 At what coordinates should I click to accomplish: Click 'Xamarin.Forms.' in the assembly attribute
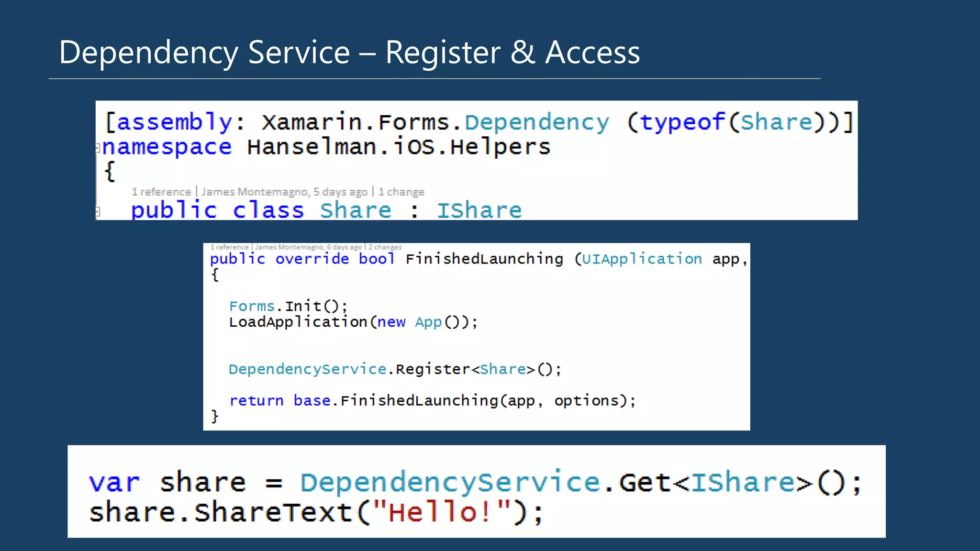(x=362, y=122)
